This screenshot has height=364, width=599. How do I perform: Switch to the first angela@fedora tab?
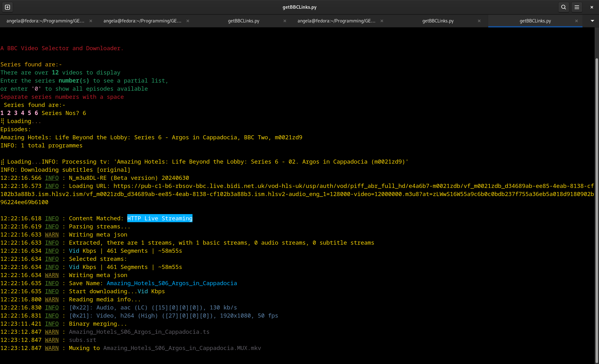click(45, 21)
